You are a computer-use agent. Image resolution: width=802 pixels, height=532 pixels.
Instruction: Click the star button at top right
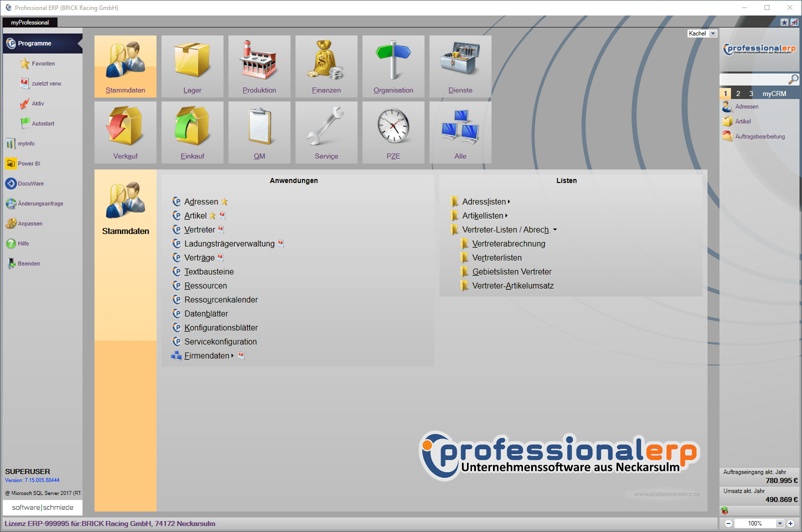(x=784, y=22)
